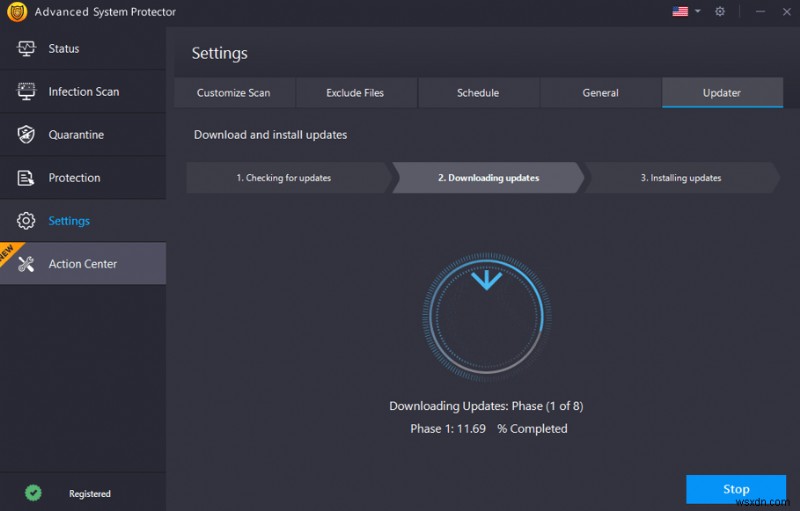800x511 pixels.
Task: Click the download arrow progress icon
Action: click(x=486, y=280)
